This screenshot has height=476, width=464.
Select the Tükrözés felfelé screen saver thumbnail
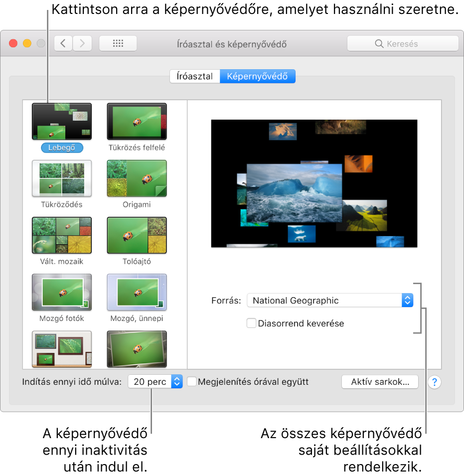coord(137,121)
